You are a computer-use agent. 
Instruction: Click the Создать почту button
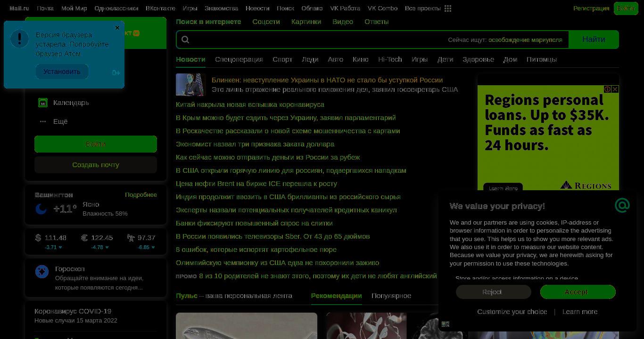click(96, 165)
